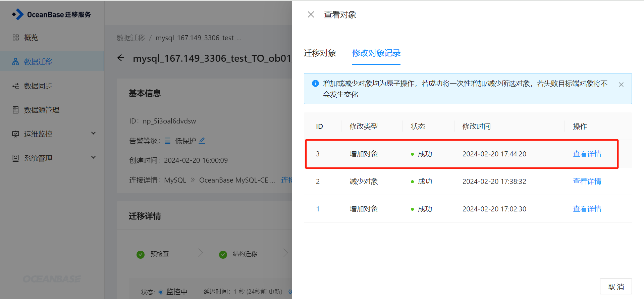
Task: Click 增加对象 in row ID 3
Action: 364,154
